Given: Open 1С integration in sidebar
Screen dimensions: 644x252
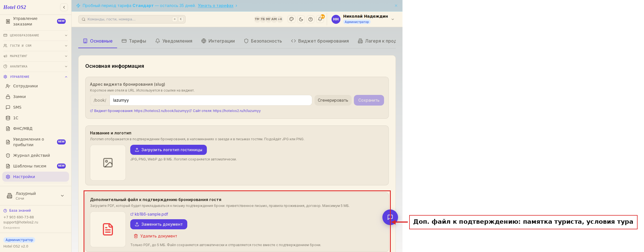Looking at the screenshot, I should pyautogui.click(x=35, y=118).
